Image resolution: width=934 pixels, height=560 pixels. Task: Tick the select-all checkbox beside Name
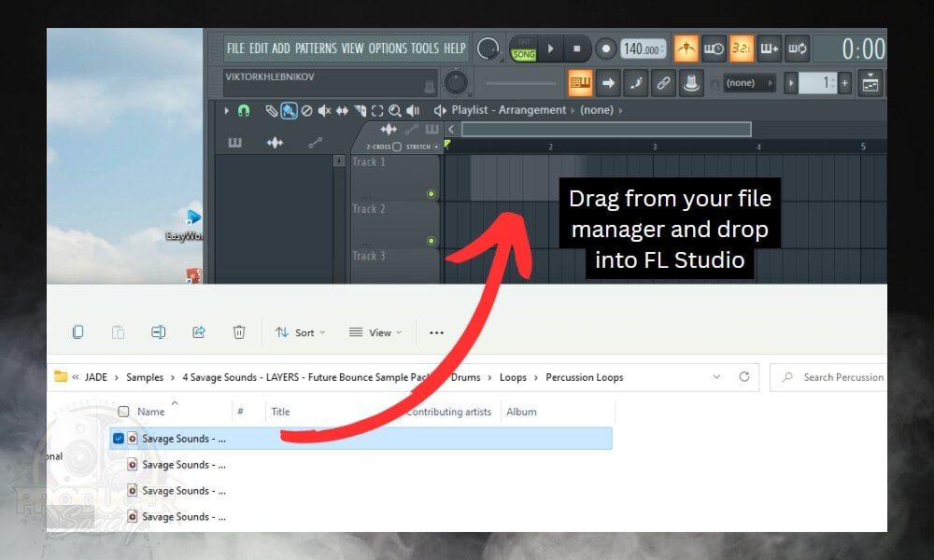pyautogui.click(x=123, y=412)
